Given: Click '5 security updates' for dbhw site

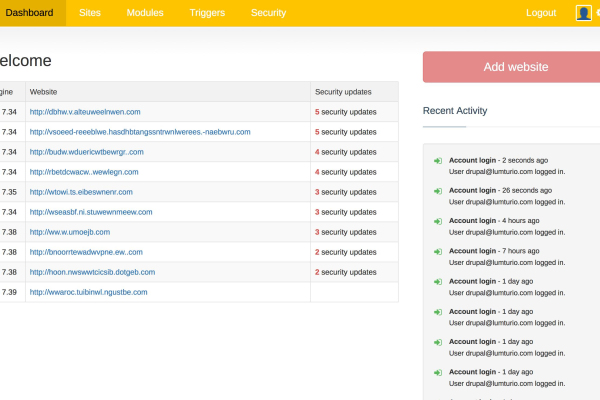Looking at the screenshot, I should click(346, 112).
